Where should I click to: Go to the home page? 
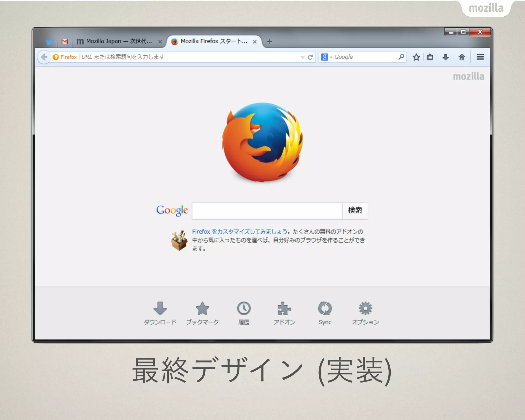(462, 57)
